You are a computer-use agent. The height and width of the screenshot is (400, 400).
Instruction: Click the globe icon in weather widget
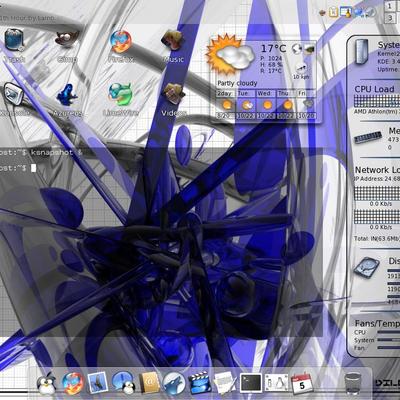tap(297, 49)
